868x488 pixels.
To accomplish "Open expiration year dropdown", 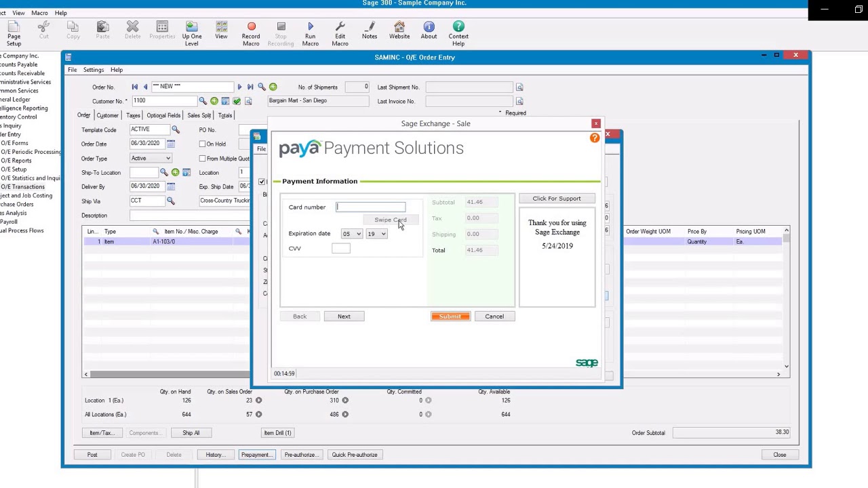I will (376, 234).
